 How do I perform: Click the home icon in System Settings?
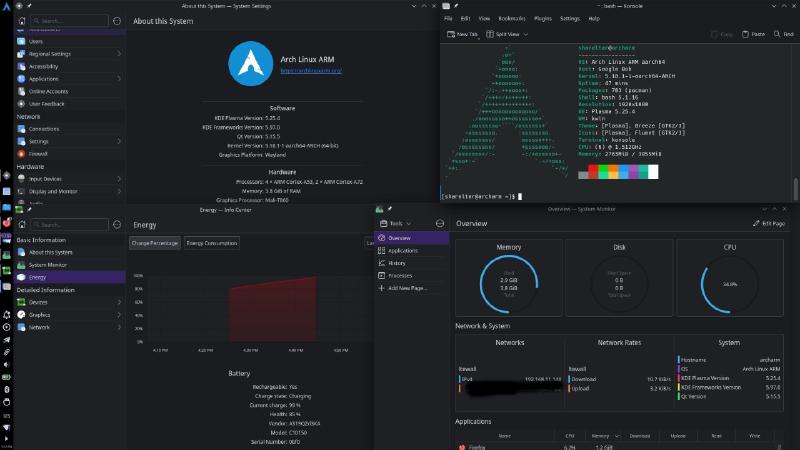pyautogui.click(x=22, y=21)
